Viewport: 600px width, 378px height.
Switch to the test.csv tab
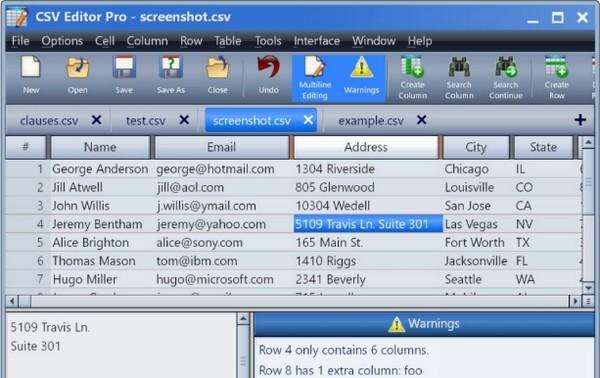[x=145, y=121]
